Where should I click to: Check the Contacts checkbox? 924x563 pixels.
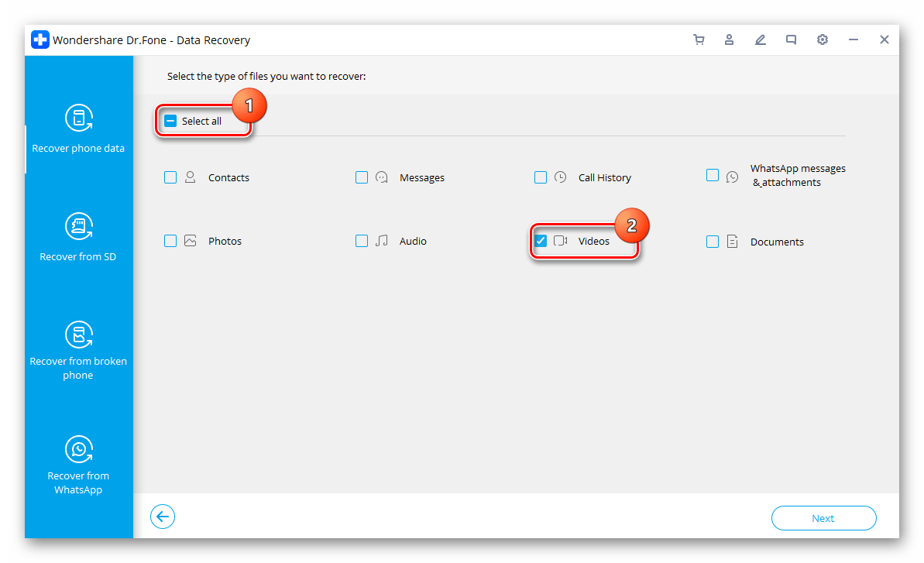click(170, 177)
